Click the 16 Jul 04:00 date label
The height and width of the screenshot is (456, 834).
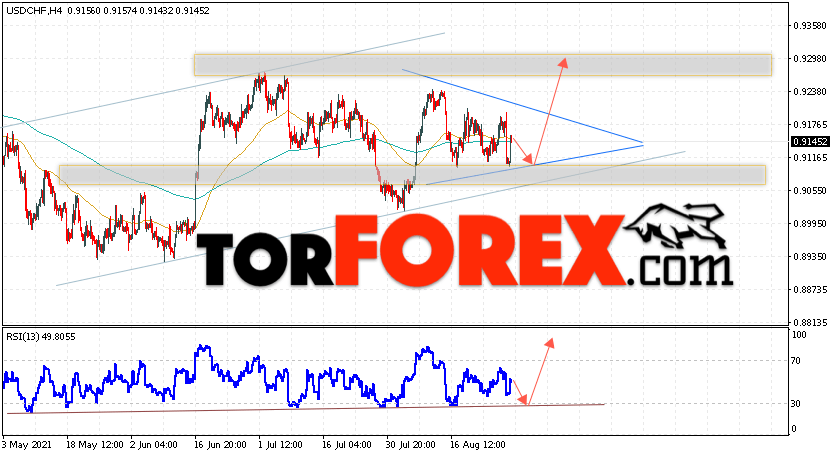coord(346,444)
